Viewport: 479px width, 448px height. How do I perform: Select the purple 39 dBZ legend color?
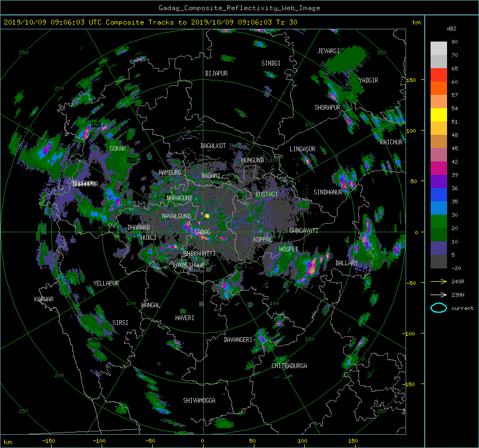click(x=439, y=181)
